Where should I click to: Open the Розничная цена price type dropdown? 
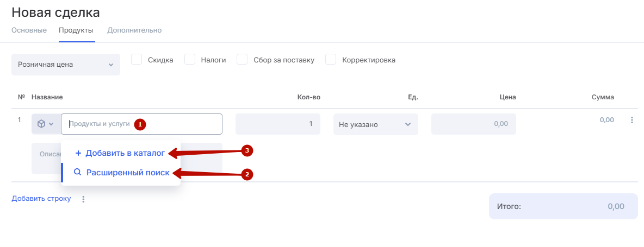(x=65, y=65)
